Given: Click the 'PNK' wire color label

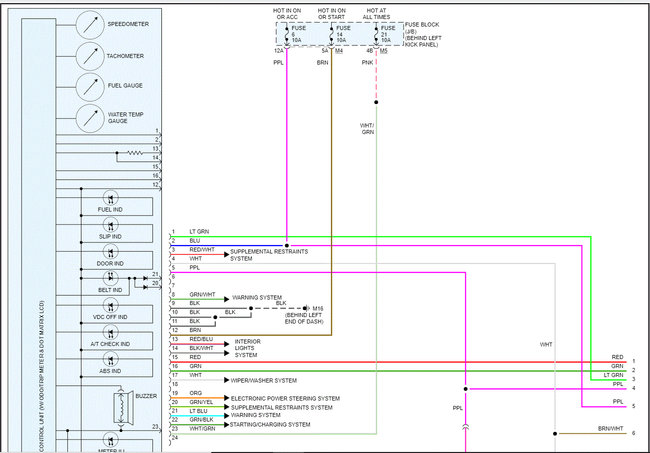Looking at the screenshot, I should click(x=367, y=63).
